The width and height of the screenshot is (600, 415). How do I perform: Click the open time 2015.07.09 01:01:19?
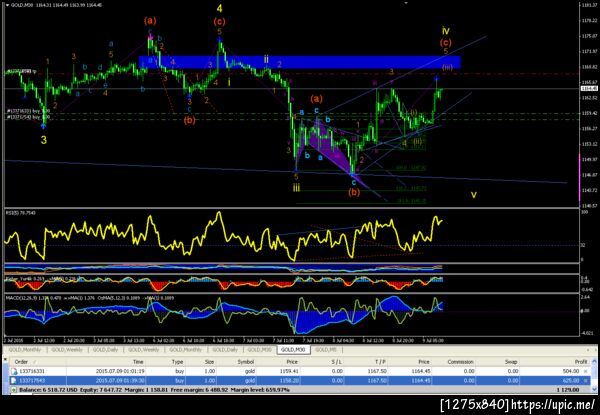pos(119,371)
